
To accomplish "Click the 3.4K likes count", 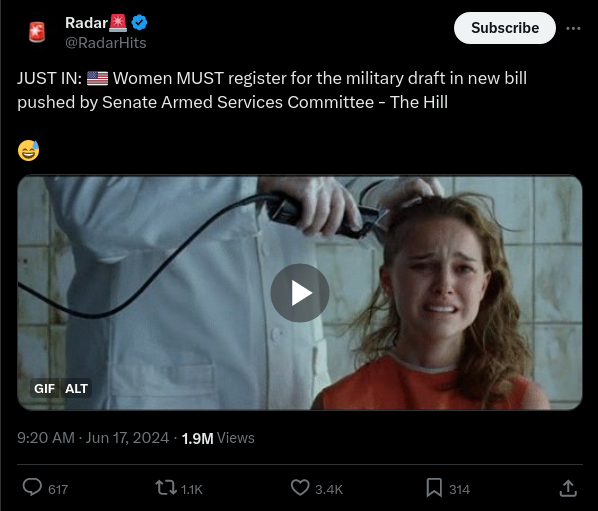I will pyautogui.click(x=329, y=489).
